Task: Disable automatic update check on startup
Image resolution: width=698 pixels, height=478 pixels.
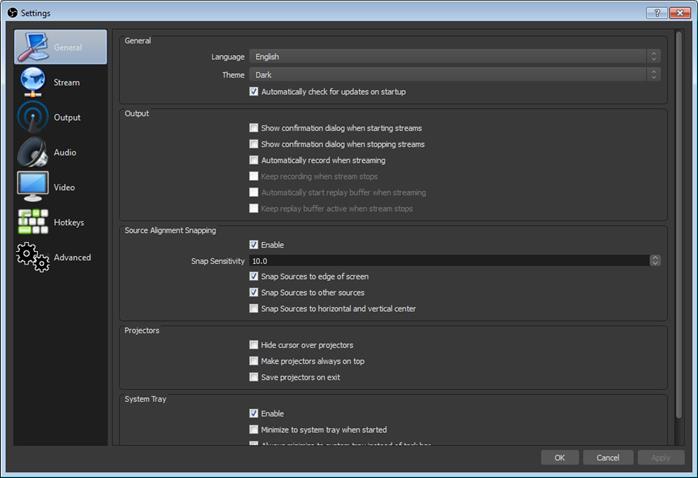Action: 254,92
